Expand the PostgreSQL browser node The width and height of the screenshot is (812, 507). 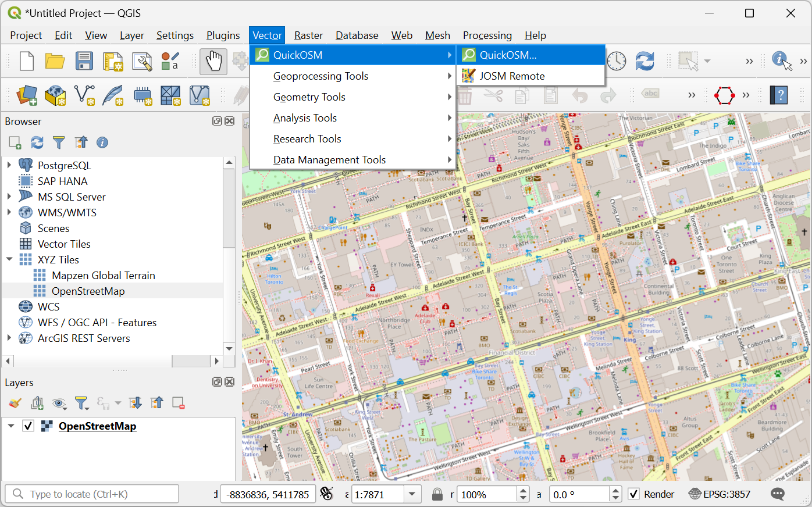pyautogui.click(x=9, y=165)
